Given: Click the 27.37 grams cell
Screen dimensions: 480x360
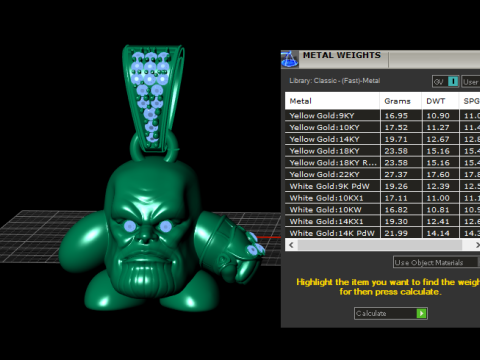Looking at the screenshot, I should tap(401, 174).
